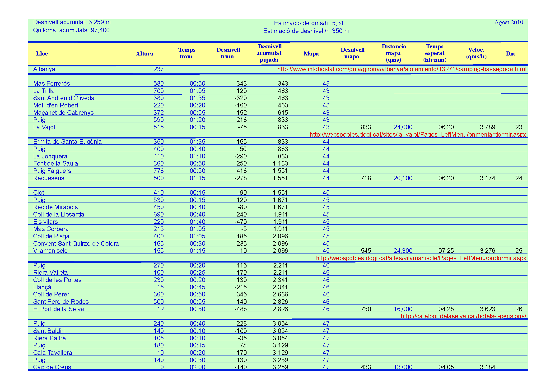Click the 24,300 distance for Vilamaniscle
The image size is (555, 392).
[403, 251]
